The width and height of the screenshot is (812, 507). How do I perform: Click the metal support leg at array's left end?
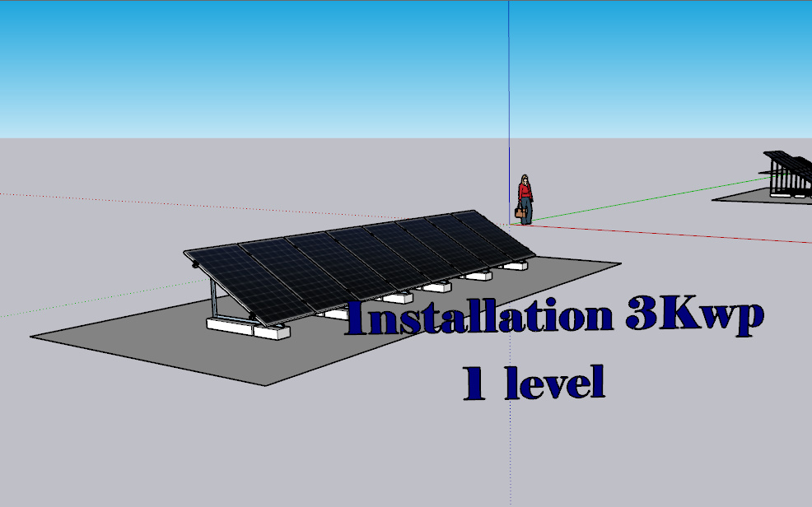(213, 300)
